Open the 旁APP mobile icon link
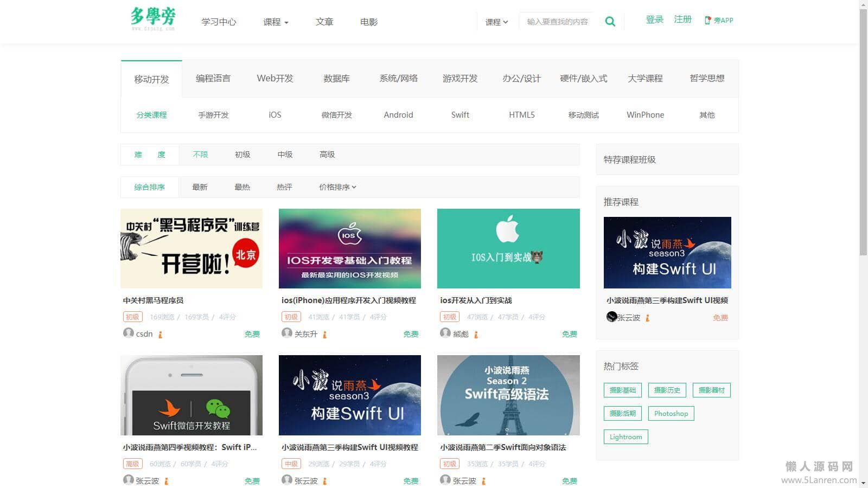This screenshot has width=868, height=488. click(x=719, y=20)
